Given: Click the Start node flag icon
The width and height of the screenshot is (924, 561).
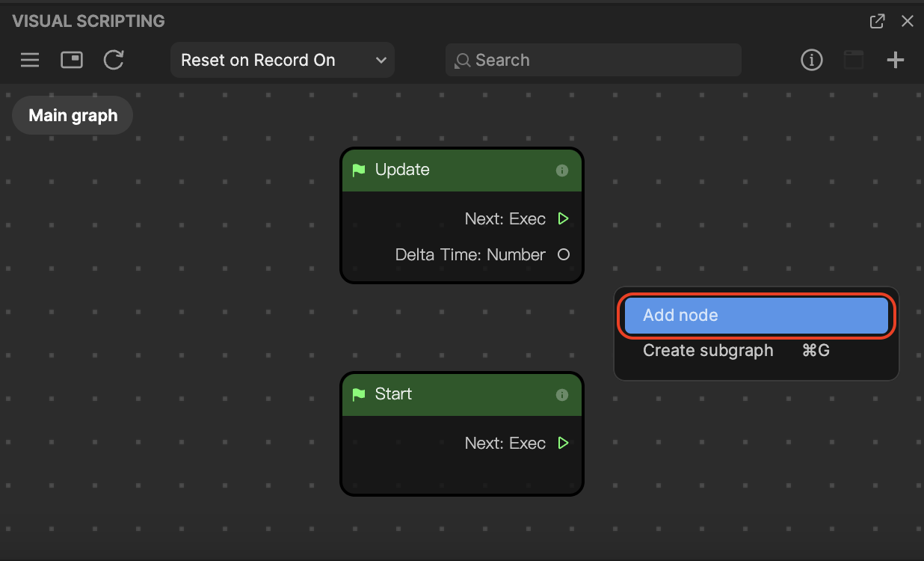Looking at the screenshot, I should [359, 394].
